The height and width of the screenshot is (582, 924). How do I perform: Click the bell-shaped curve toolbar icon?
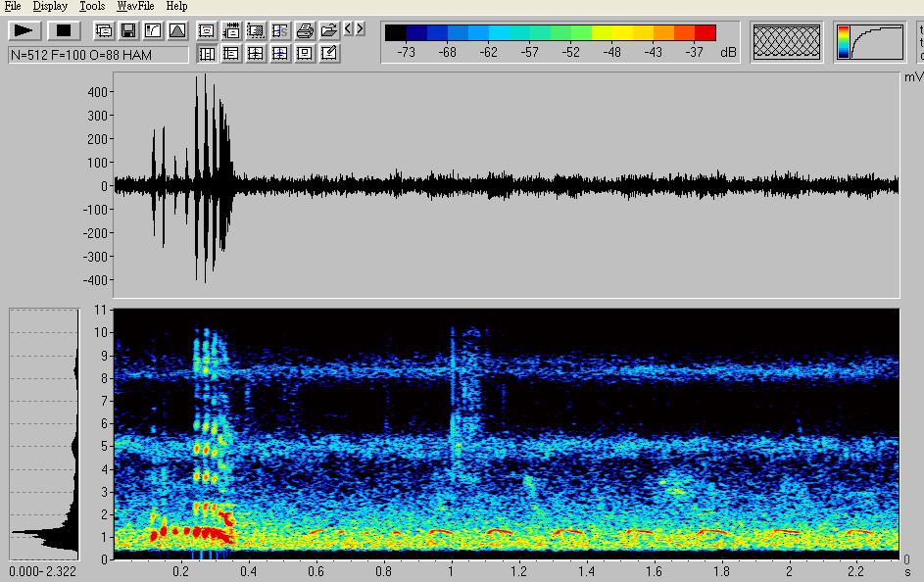[177, 30]
